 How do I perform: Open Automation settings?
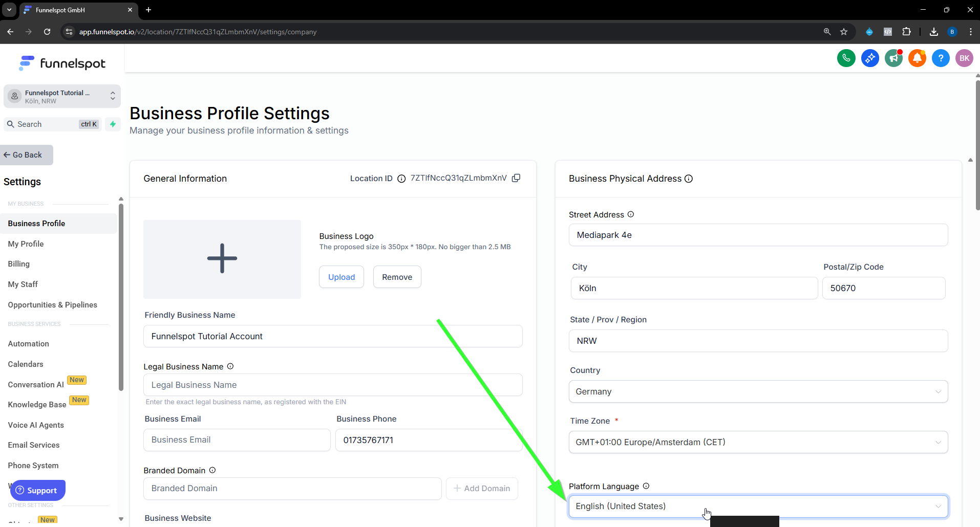point(29,344)
